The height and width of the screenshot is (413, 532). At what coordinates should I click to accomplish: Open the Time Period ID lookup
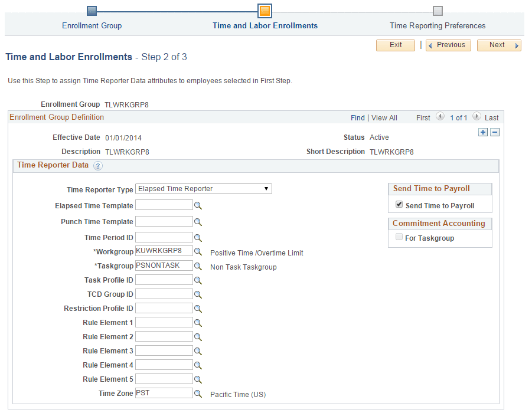coord(198,237)
